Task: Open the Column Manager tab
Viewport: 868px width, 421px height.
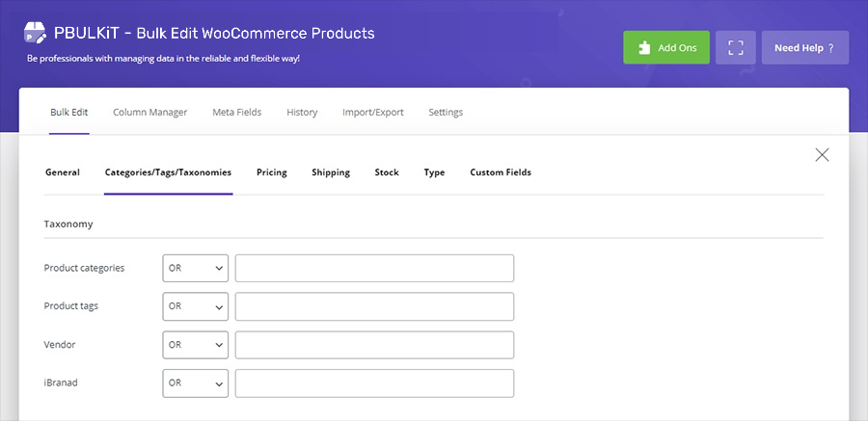Action: 150,113
